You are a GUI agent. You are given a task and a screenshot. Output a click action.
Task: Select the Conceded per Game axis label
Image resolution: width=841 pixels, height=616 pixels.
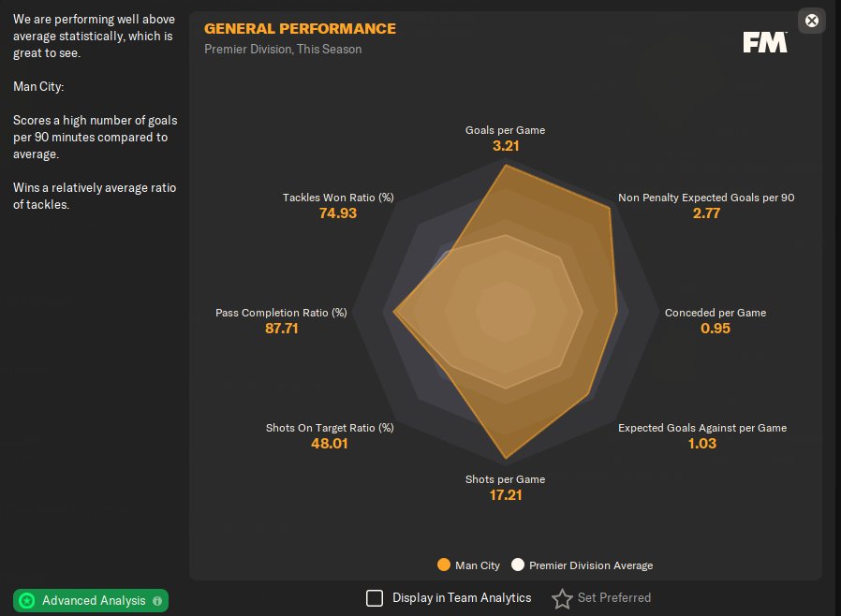[716, 313]
